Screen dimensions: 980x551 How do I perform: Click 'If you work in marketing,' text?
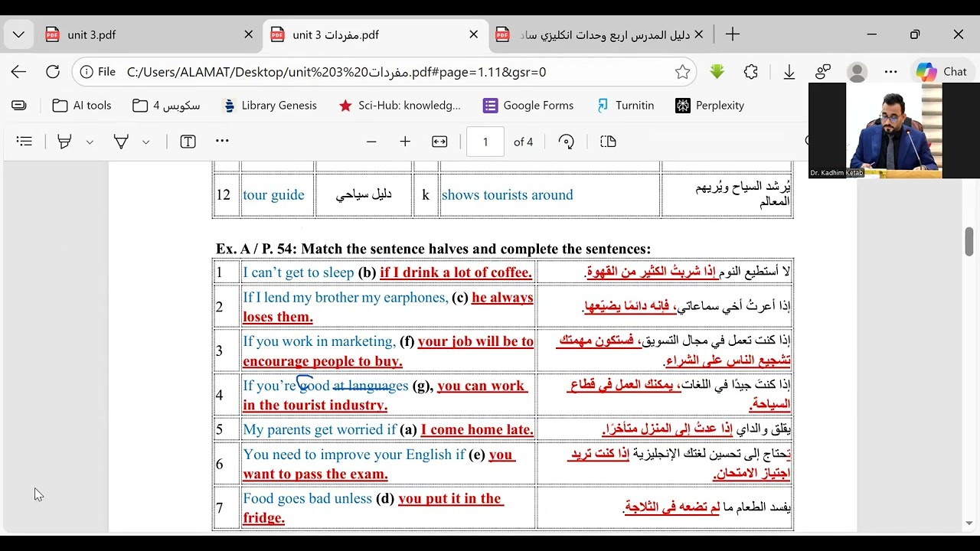(319, 341)
